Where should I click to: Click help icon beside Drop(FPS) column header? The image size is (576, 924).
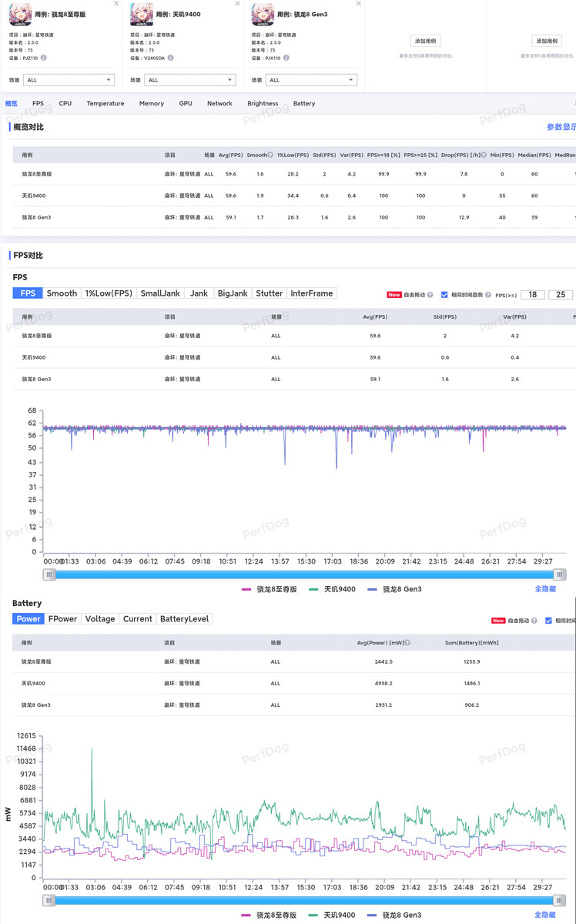[484, 155]
